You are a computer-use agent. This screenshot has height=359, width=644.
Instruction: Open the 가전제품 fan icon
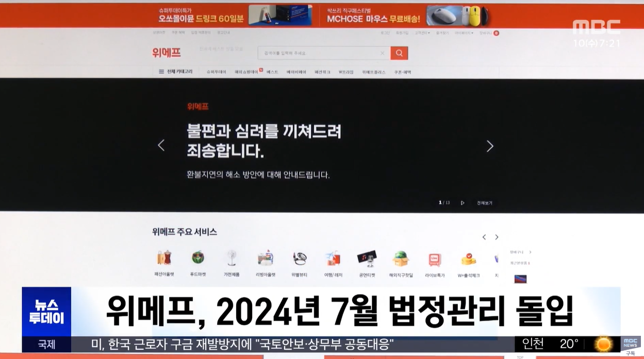(231, 258)
